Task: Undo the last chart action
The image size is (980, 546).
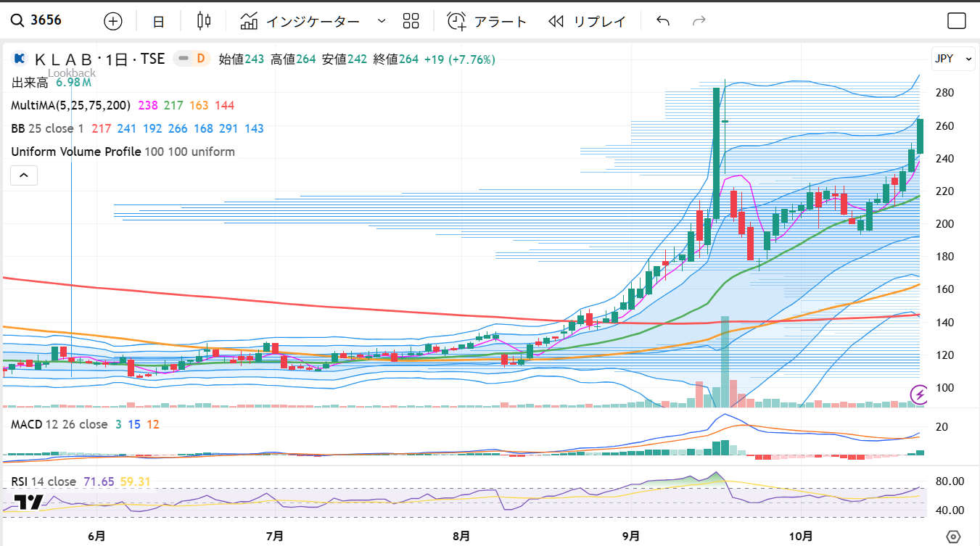Action: 662,21
